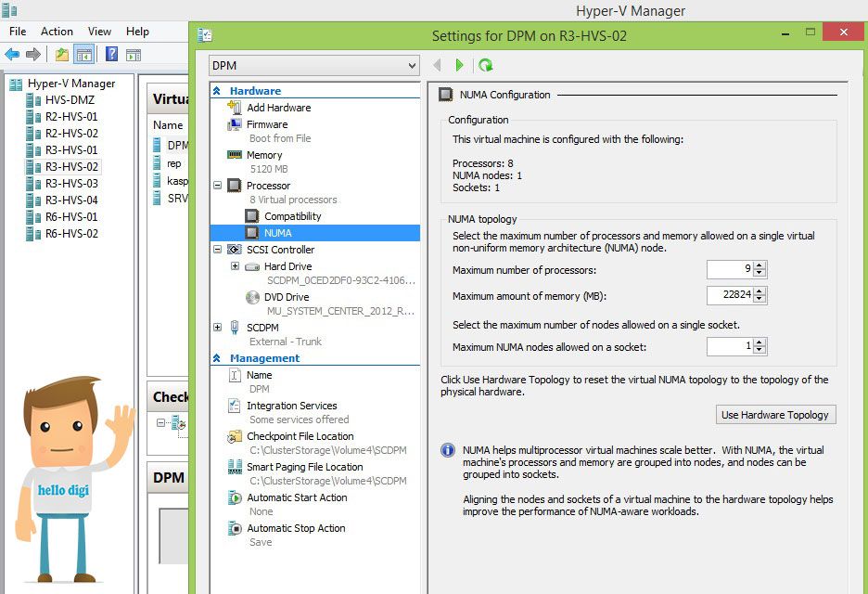
Task: Click the Up folder icon in toolbar
Action: pyautogui.click(x=62, y=55)
